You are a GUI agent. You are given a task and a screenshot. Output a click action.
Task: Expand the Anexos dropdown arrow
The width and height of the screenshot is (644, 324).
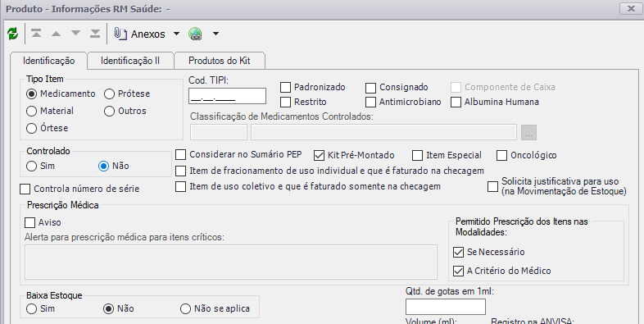[x=176, y=34]
